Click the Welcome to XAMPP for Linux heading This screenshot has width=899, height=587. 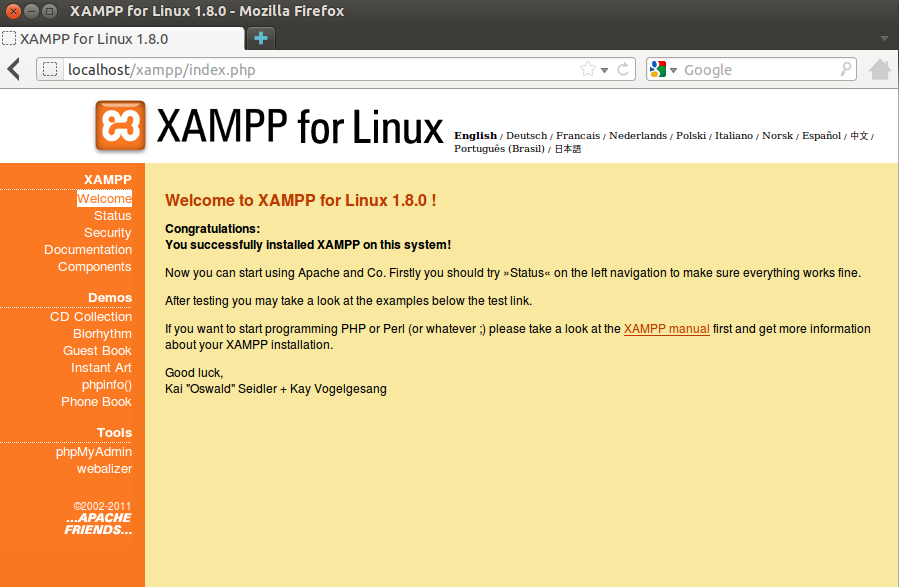tap(300, 200)
